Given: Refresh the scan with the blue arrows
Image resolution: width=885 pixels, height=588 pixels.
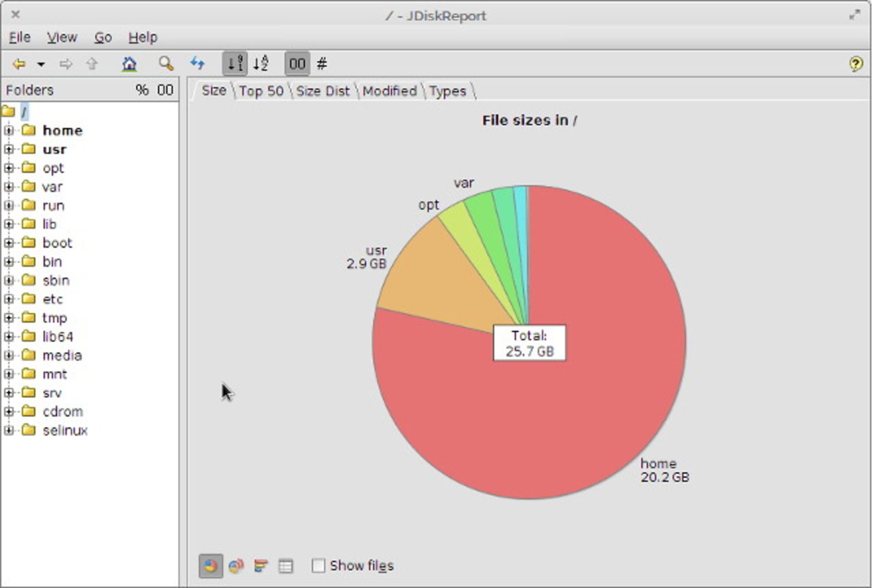Looking at the screenshot, I should tap(198, 63).
